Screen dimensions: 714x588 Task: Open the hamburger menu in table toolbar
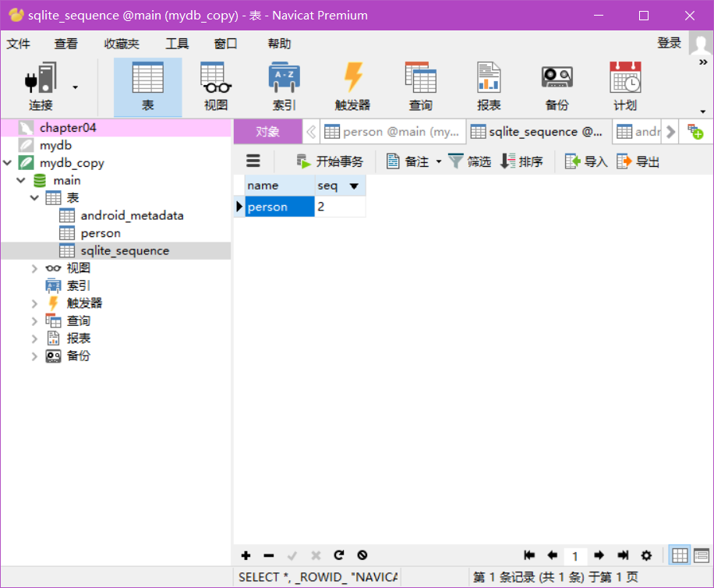tap(253, 161)
